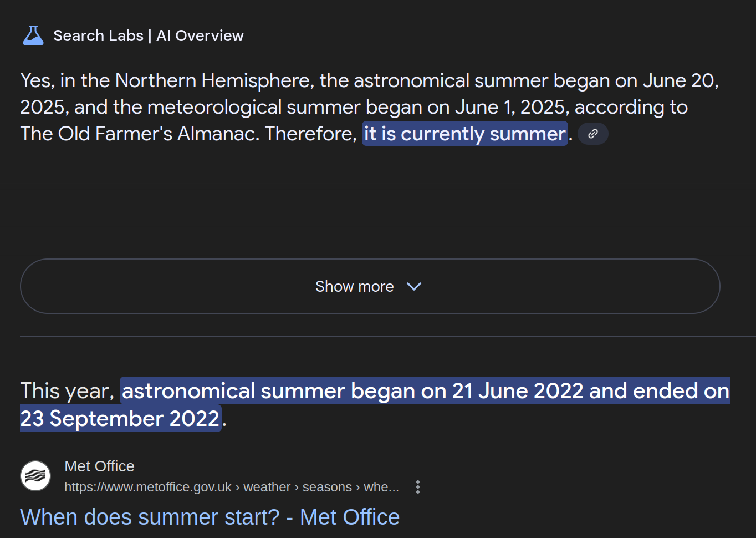Open the three-dot menu for Met Office result
This screenshot has width=756, height=538.
pos(418,487)
